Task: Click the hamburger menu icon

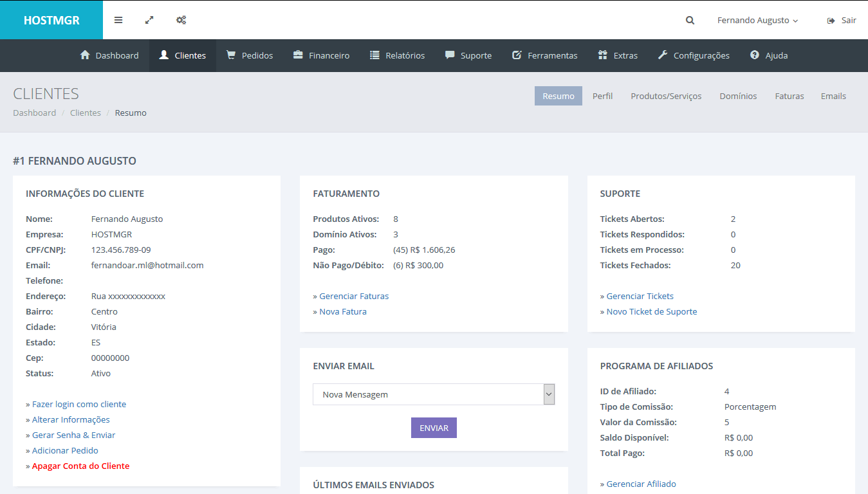Action: click(118, 20)
